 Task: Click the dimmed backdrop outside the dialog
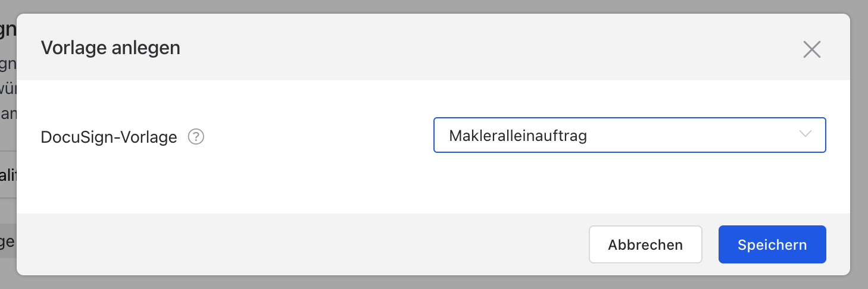pos(859,149)
